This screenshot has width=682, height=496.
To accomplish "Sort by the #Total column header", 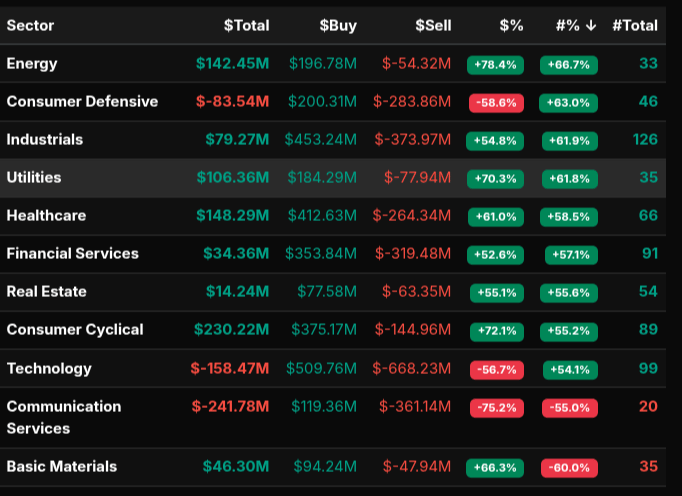I will click(634, 25).
